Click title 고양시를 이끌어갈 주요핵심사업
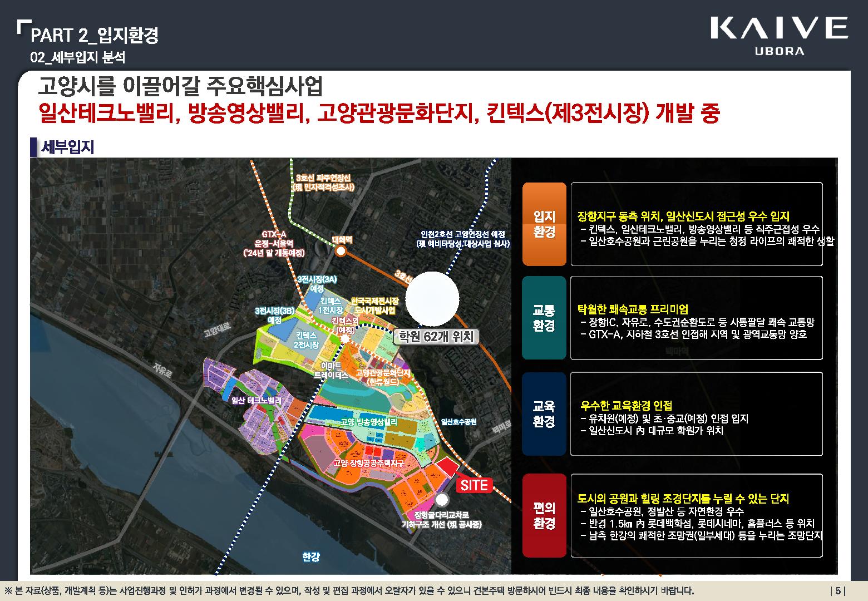 (x=180, y=86)
